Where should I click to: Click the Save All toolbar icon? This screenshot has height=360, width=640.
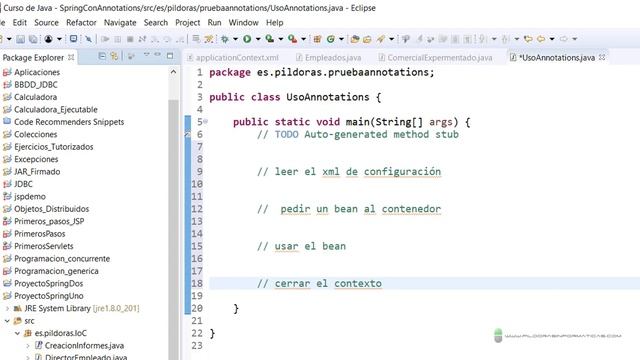33,39
